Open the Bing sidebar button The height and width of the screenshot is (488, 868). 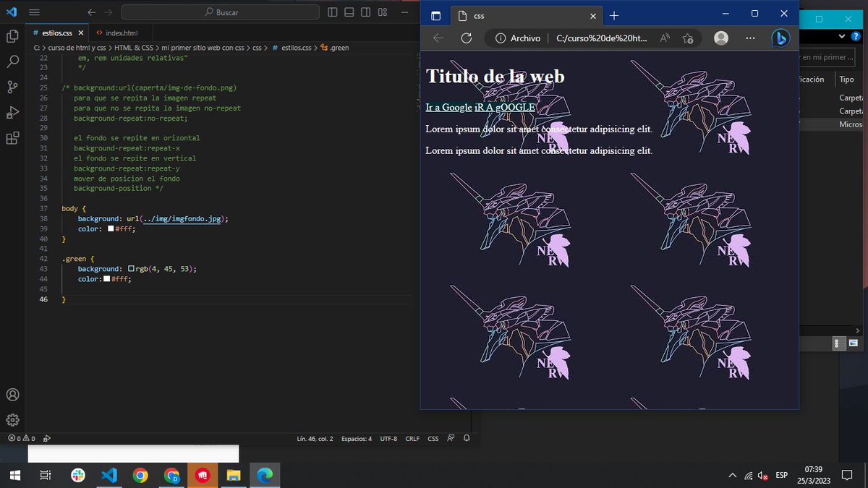780,38
